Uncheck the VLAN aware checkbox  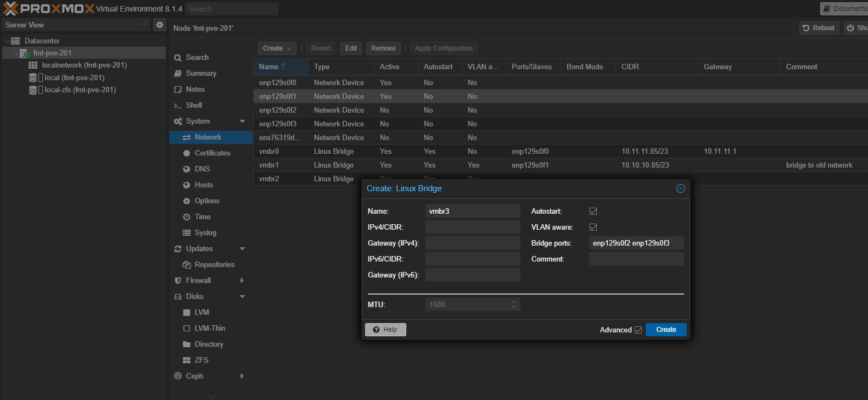pyautogui.click(x=593, y=227)
